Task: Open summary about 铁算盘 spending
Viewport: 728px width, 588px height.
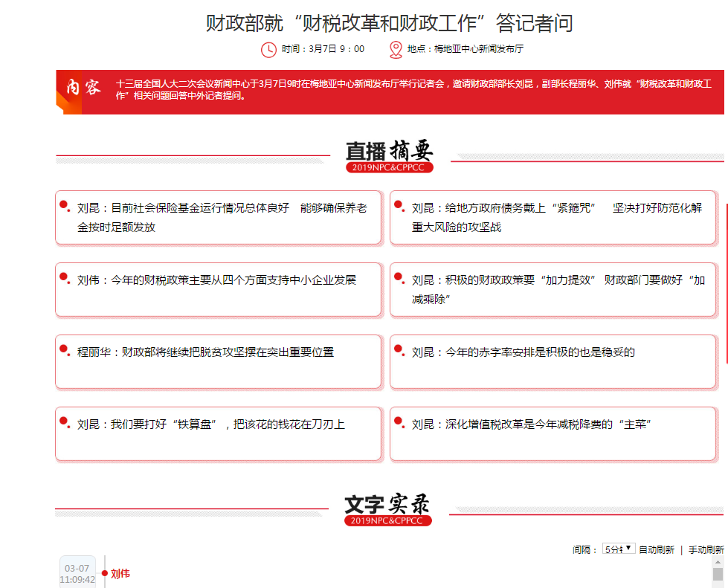Action: point(211,424)
